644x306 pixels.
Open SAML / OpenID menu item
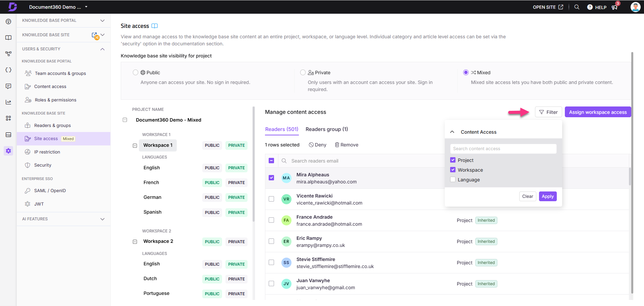pyautogui.click(x=50, y=190)
